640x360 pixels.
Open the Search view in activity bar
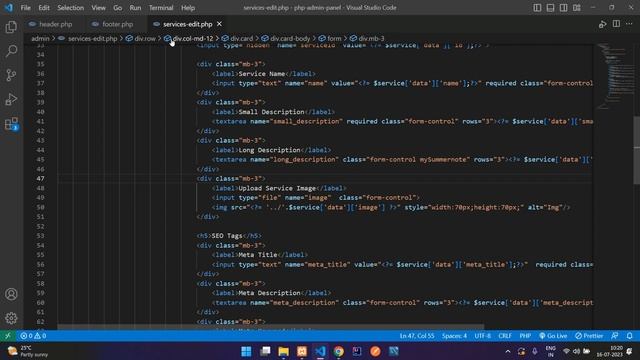tap(11, 51)
